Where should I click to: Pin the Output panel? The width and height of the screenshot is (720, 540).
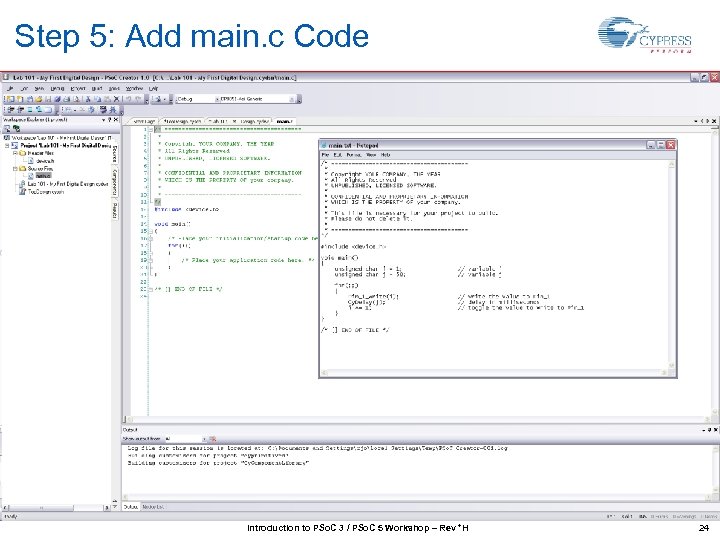(709, 430)
